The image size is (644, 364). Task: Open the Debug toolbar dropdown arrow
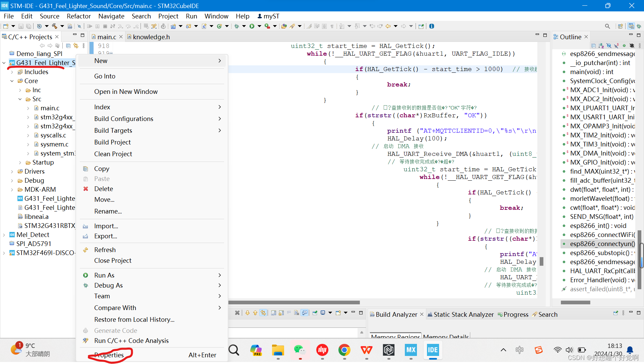click(x=244, y=26)
